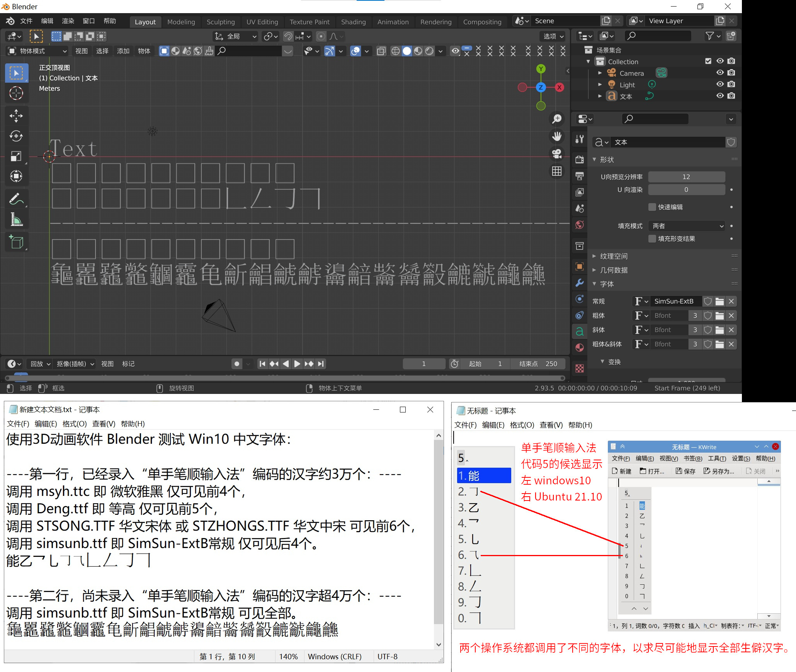Activate the Select Box tool
This screenshot has width=796, height=672.
pyautogui.click(x=16, y=73)
